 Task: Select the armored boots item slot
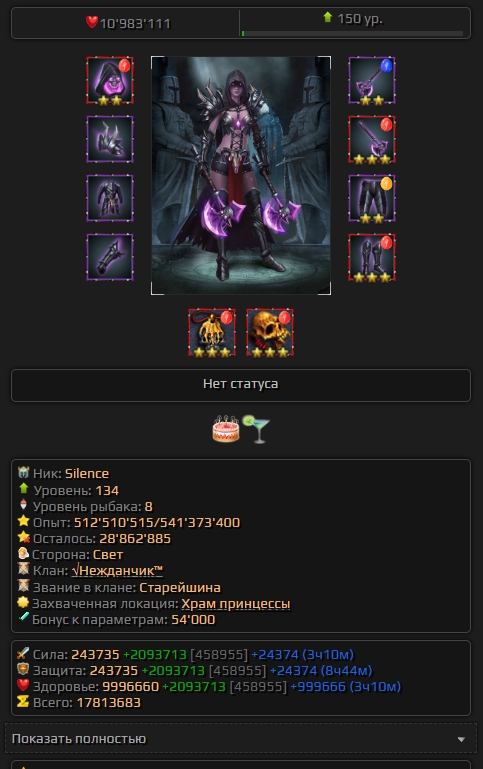coord(372,257)
